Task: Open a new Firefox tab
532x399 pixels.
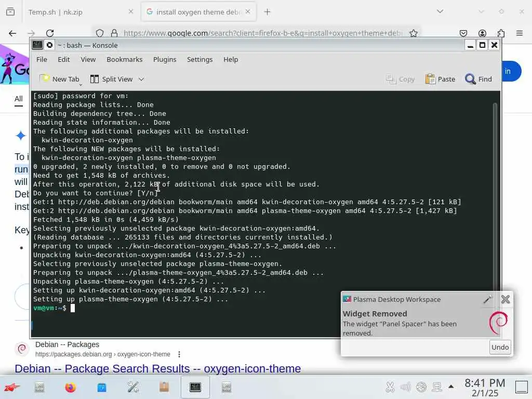Action: 268,12
